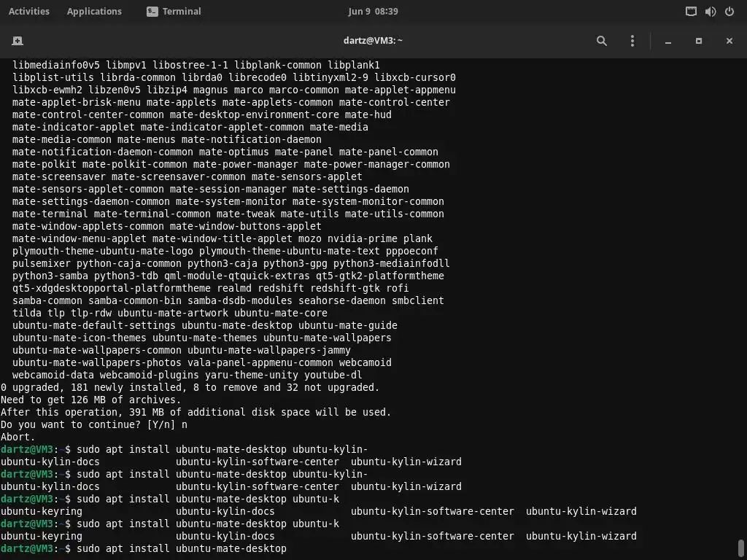This screenshot has width=747, height=560.
Task: Click the package name 'mate-window-buttons-applet'
Action: click(x=246, y=227)
